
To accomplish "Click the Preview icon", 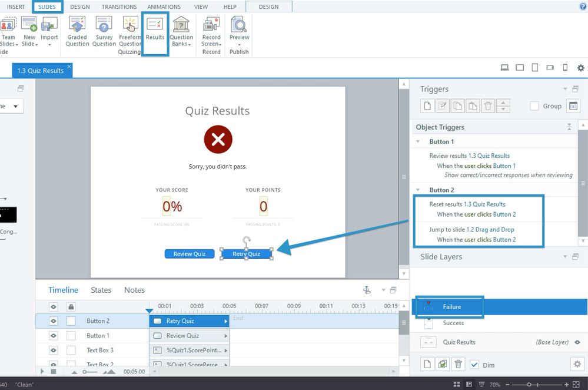I will (x=239, y=25).
